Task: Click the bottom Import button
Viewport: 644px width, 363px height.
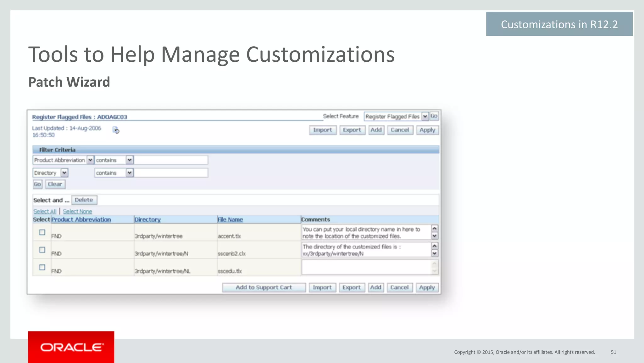Action: coord(322,287)
